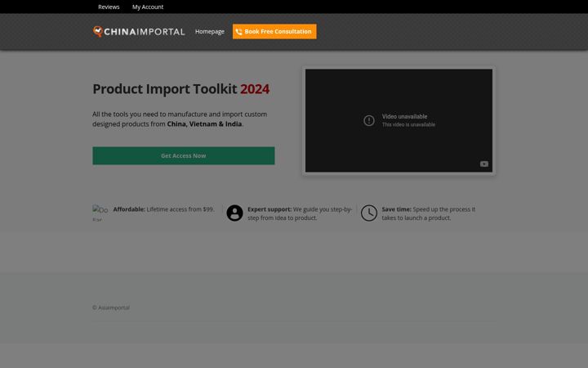This screenshot has width=588, height=368.
Task: Click the broken image beside Affordable
Action: 100,213
